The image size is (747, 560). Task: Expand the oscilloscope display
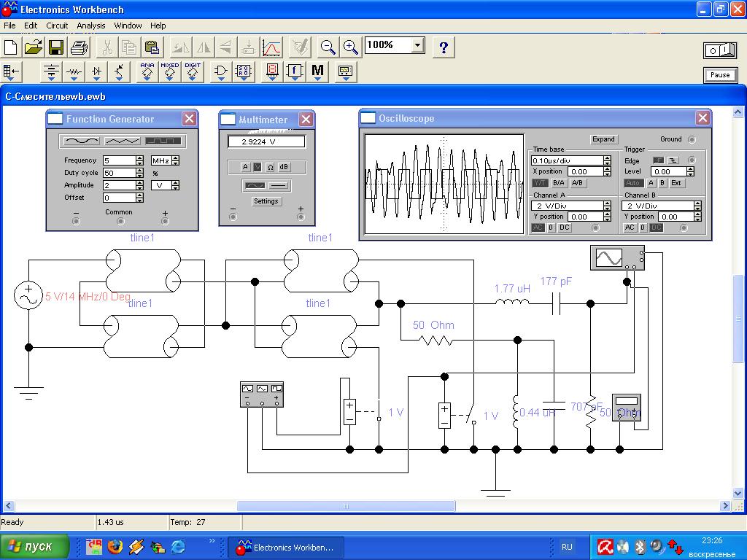click(603, 139)
